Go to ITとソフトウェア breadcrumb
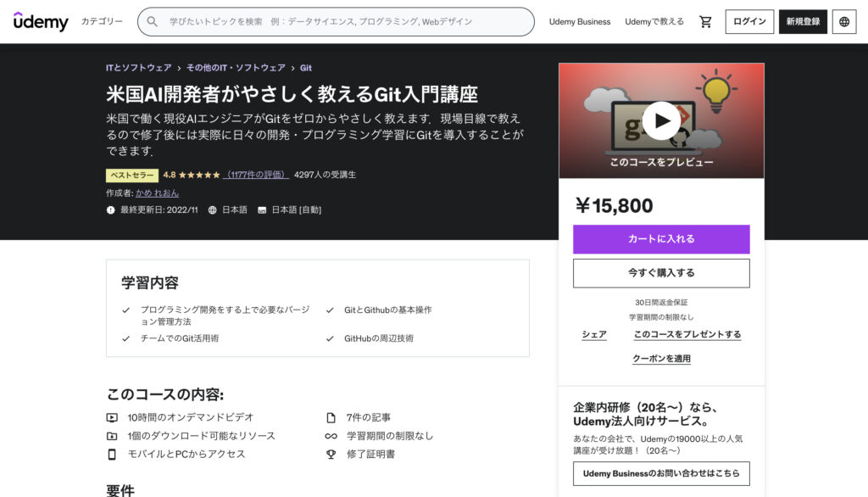 [x=139, y=68]
